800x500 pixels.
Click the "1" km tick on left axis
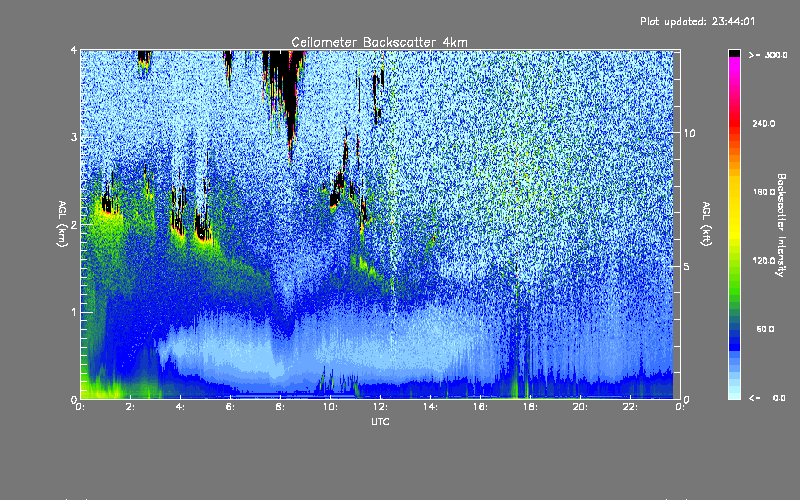pyautogui.click(x=74, y=312)
